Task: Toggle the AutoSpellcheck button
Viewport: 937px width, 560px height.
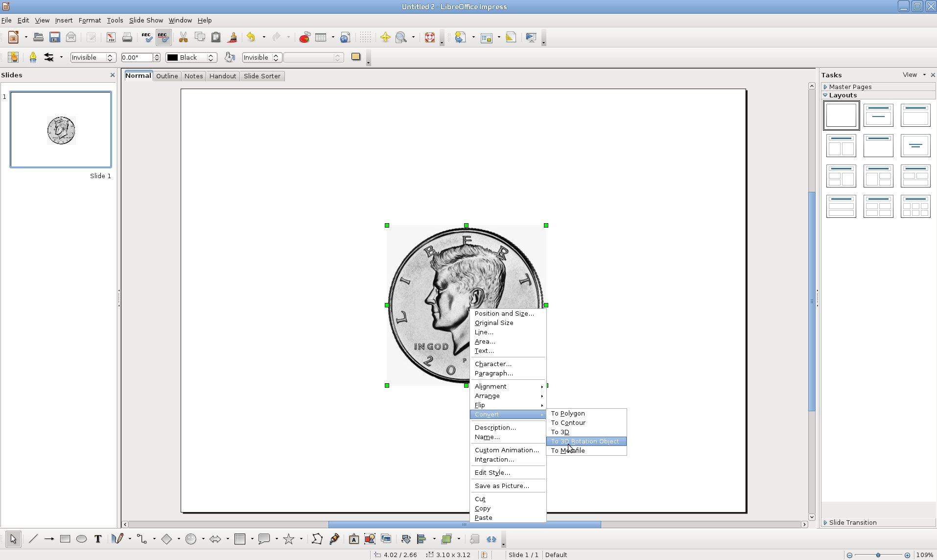Action: (163, 37)
